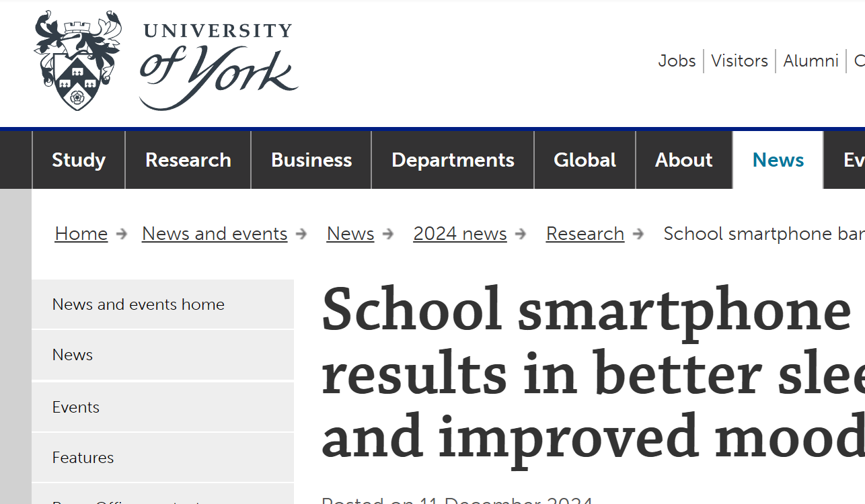Navigate to News and events breadcrumb

[215, 233]
